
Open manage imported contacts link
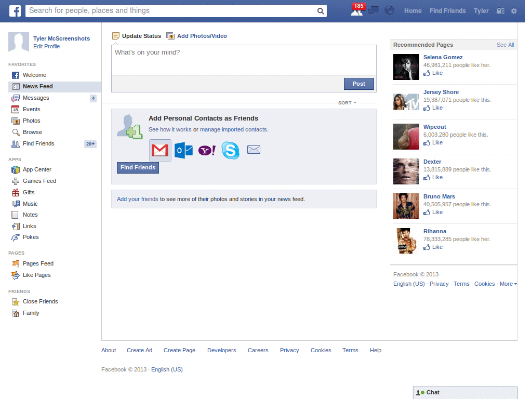pos(233,129)
